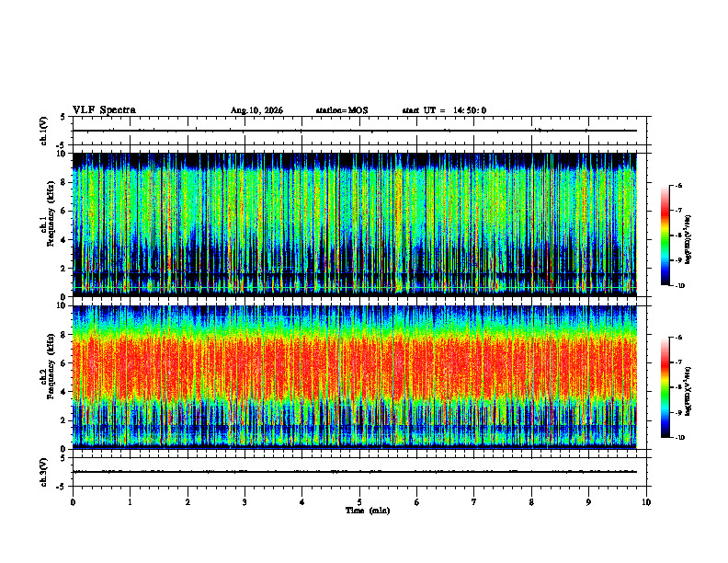Click the ch.2 "Frequency (kHz)" axis label
The height and width of the screenshot is (563, 728).
[51, 366]
